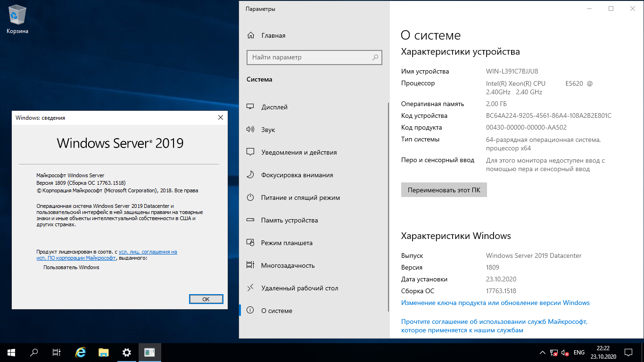Select О системе in sidebar
The image size is (644, 362).
(277, 311)
